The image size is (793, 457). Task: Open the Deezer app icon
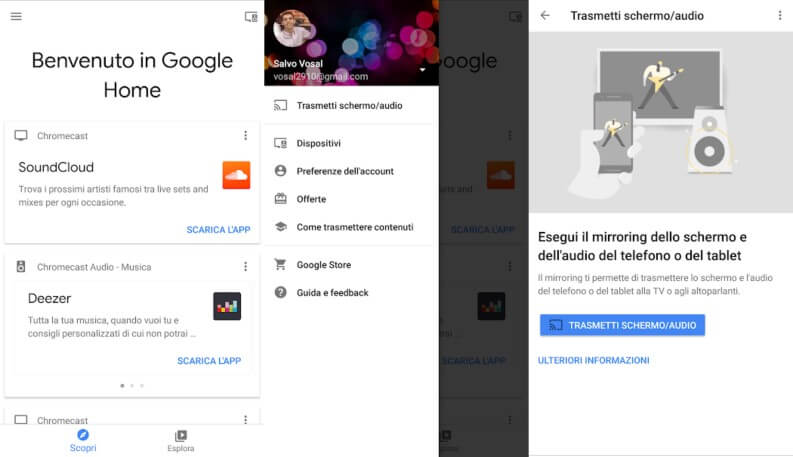227,306
